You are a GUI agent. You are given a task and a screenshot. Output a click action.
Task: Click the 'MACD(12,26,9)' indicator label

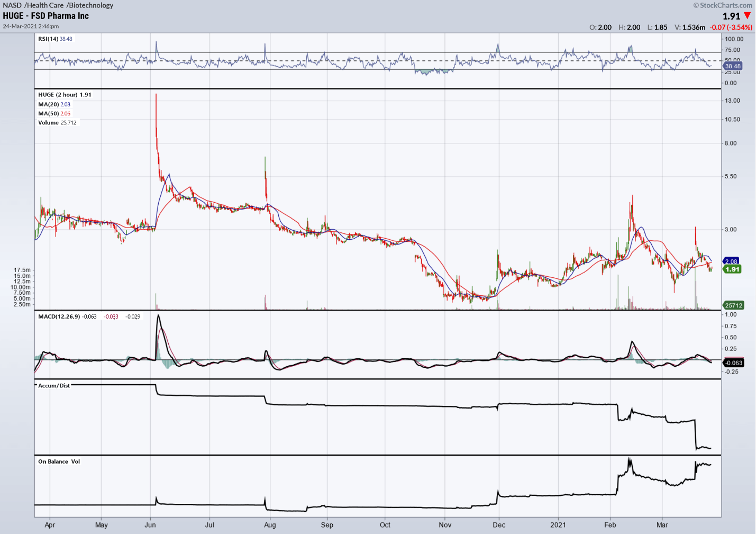(x=59, y=316)
